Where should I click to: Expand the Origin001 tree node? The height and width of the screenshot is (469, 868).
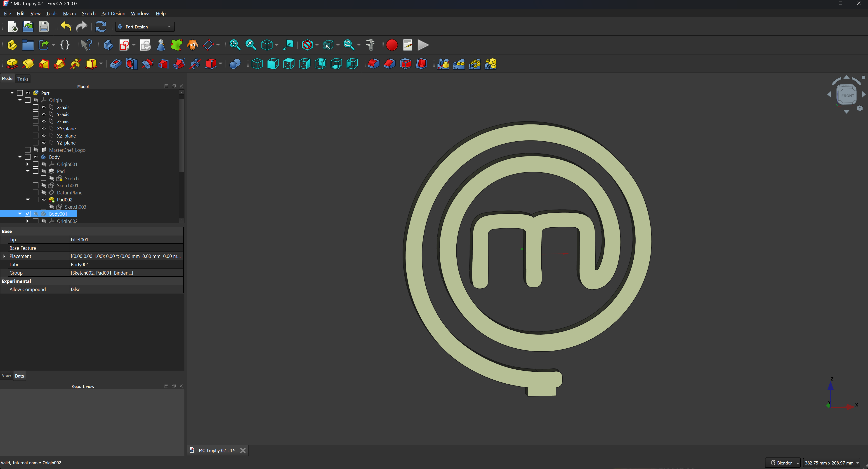28,164
